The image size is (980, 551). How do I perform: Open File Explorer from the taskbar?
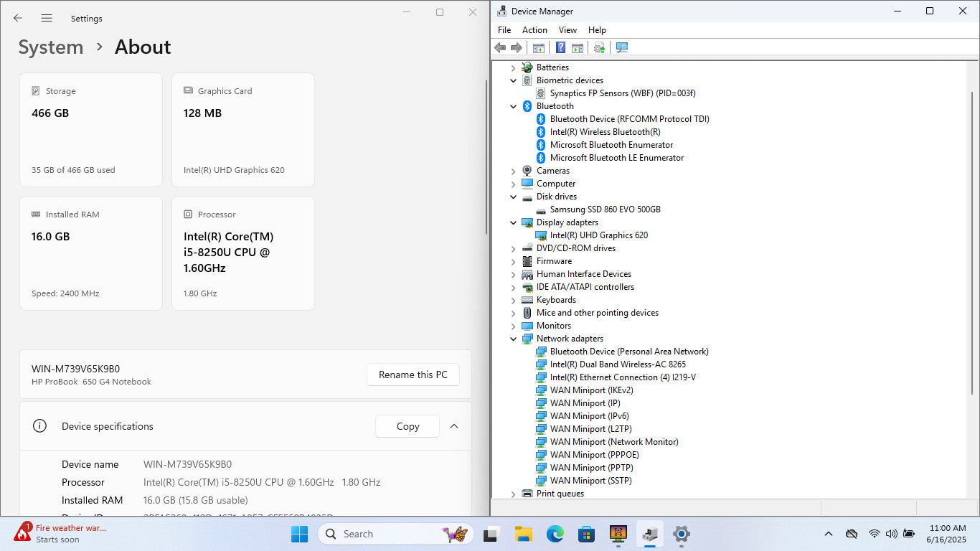tap(523, 534)
